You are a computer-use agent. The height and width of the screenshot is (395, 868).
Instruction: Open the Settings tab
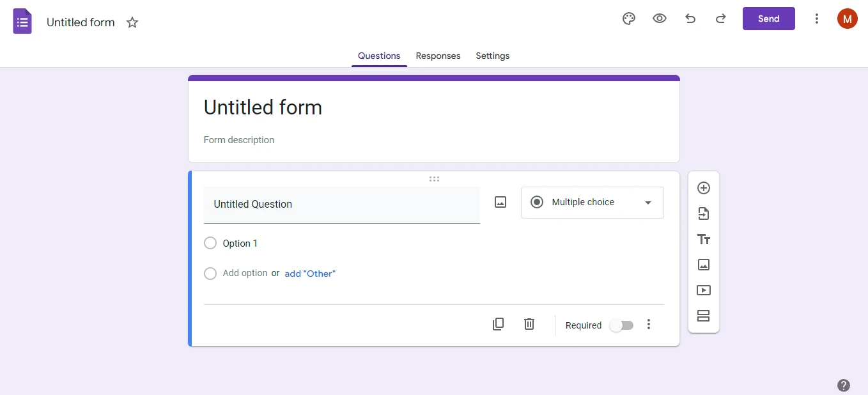(492, 56)
